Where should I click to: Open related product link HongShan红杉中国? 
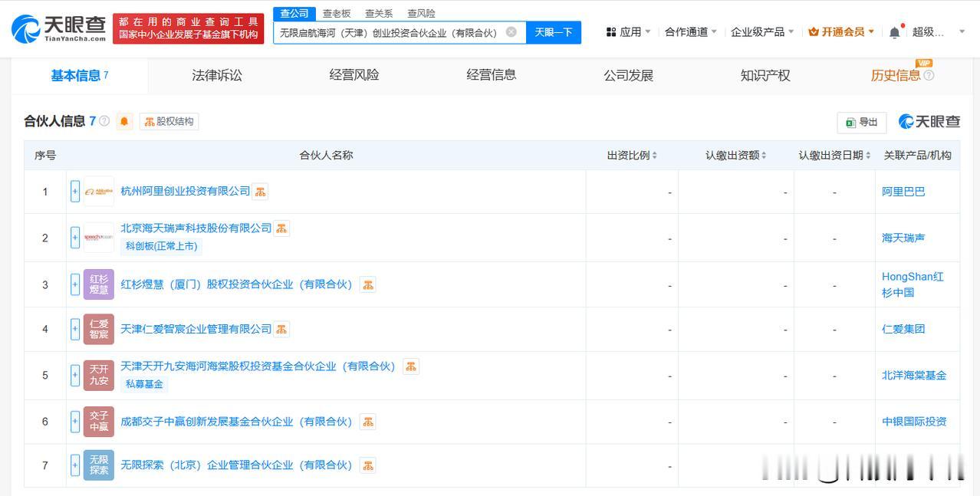pyautogui.click(x=913, y=284)
